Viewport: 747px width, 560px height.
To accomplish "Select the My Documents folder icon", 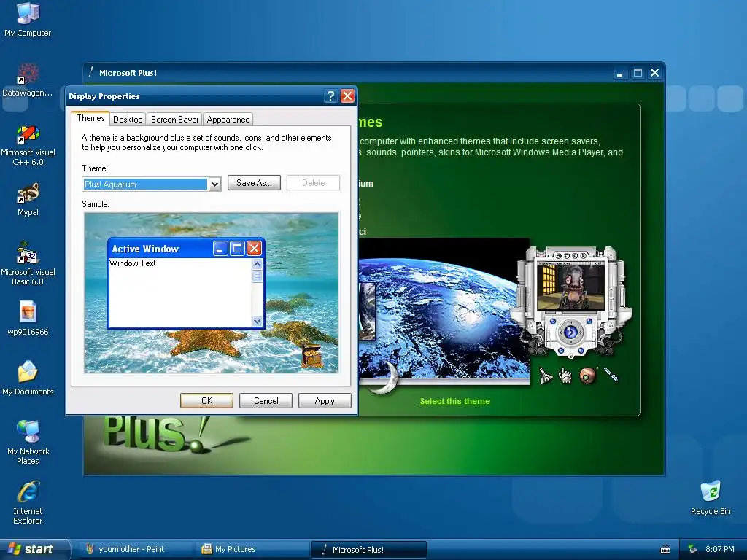I will click(28, 378).
